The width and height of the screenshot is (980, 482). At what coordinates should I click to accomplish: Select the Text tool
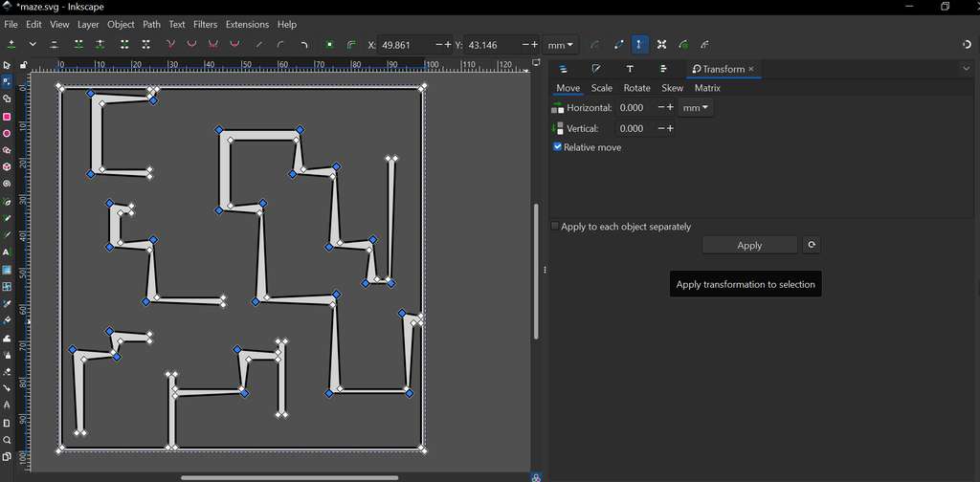click(x=7, y=252)
